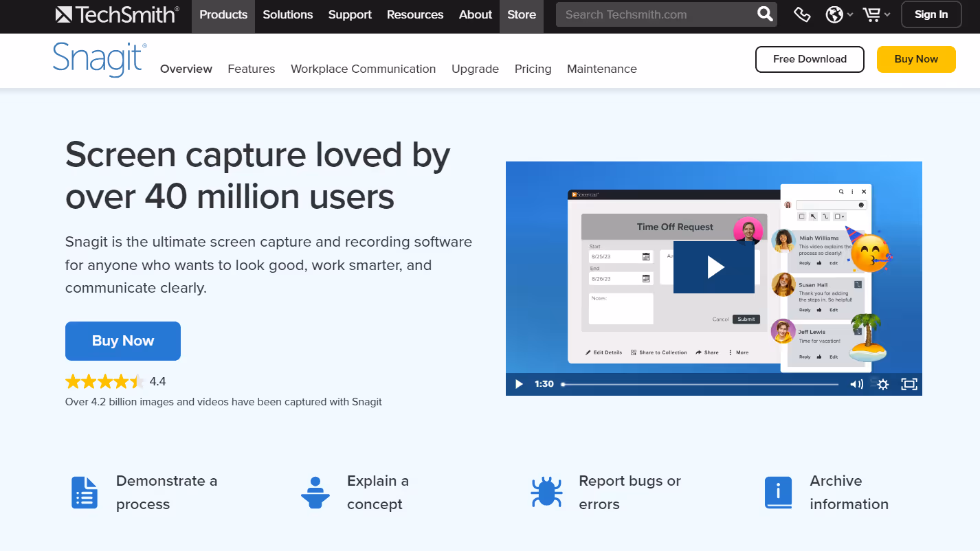Play the video with the center play button
This screenshot has height=551, width=980.
pos(714,267)
